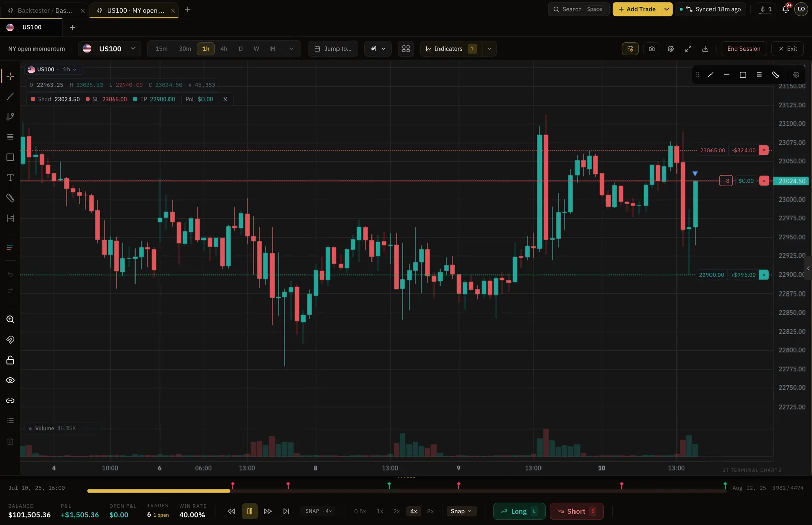Click in the Search field
The height and width of the screenshot is (525, 812).
point(579,9)
